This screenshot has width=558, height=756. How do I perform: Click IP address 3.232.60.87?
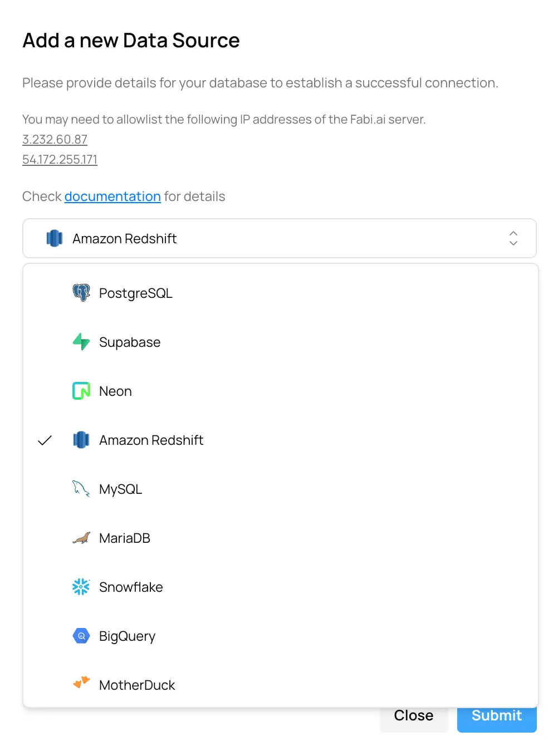click(x=55, y=140)
